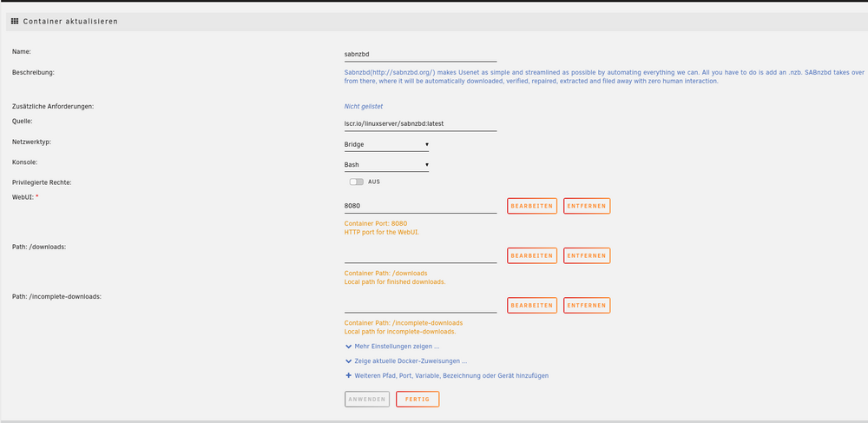
Task: Click the Local path for finished downloads text
Action: pos(395,281)
